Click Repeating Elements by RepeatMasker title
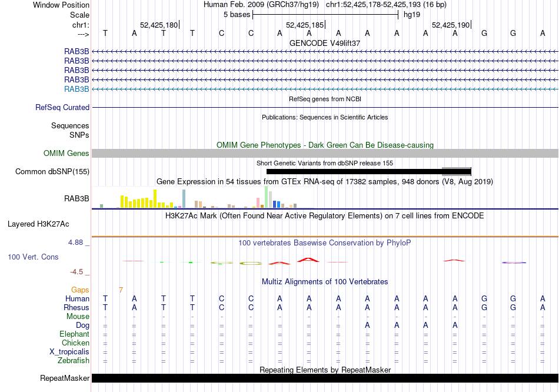The width and height of the screenshot is (559, 392). [x=325, y=370]
